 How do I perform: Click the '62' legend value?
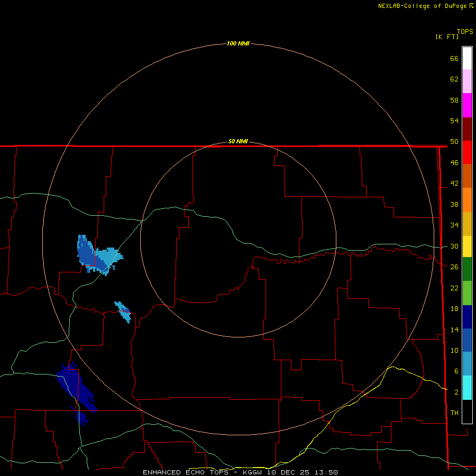tap(454, 79)
